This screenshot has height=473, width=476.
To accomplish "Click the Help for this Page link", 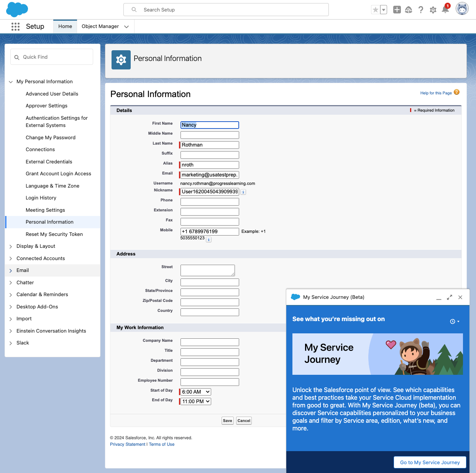I will coord(436,93).
